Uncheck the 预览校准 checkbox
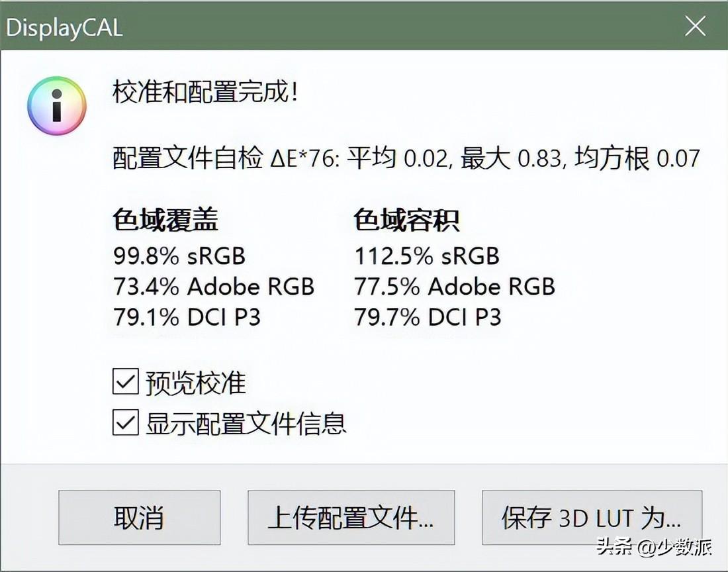 point(125,381)
